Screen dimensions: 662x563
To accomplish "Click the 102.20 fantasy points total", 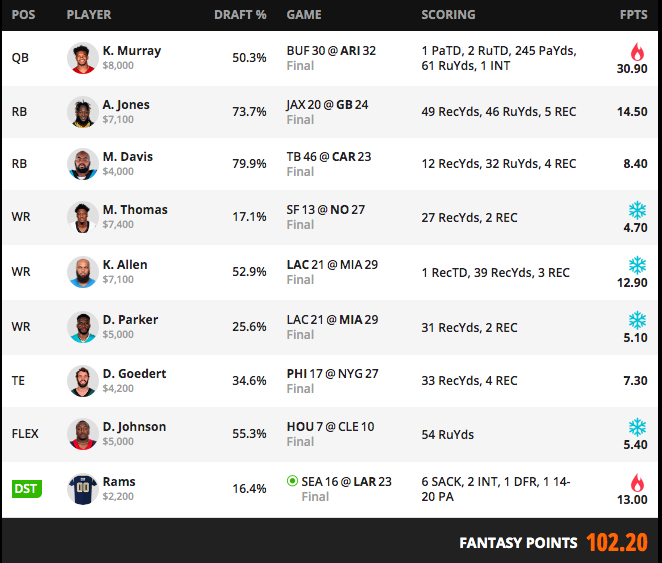I will click(617, 543).
